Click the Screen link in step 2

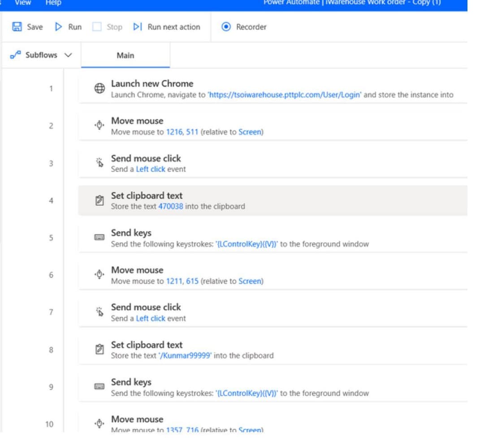[x=250, y=132]
